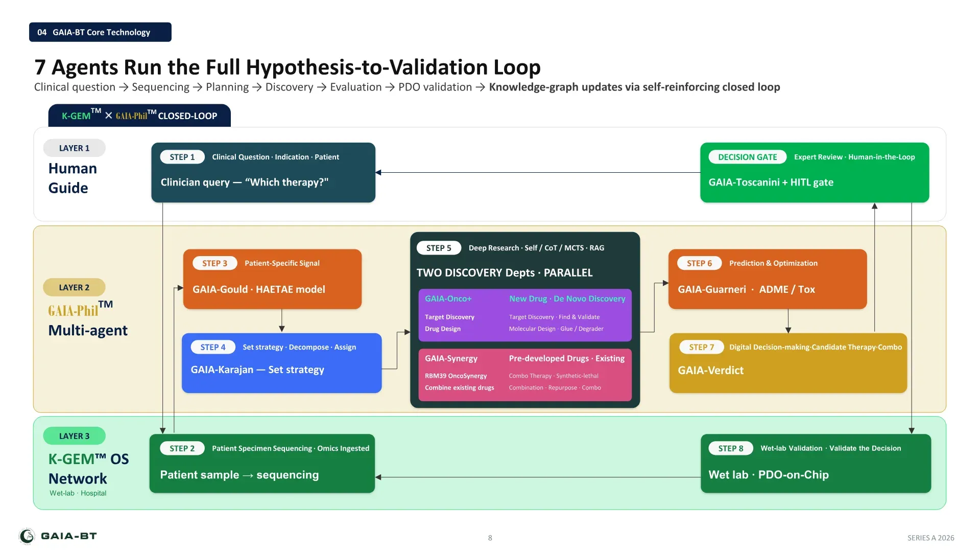Click the STEP 6 badge
The image size is (980, 552).
pos(700,263)
